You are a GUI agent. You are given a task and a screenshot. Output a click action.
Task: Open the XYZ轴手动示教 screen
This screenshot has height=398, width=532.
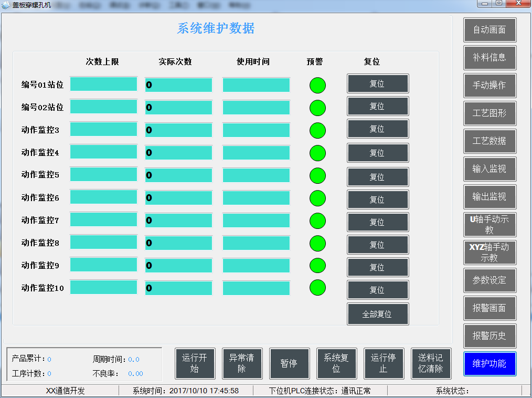click(x=490, y=253)
